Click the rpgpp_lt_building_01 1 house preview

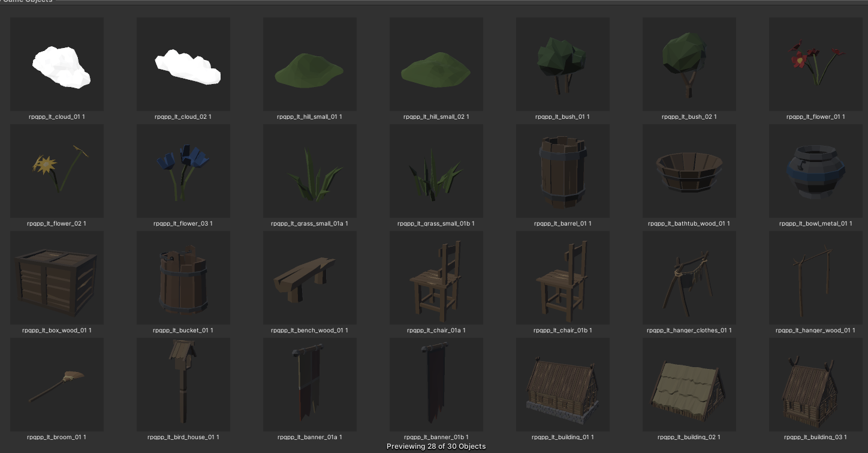[x=563, y=385]
